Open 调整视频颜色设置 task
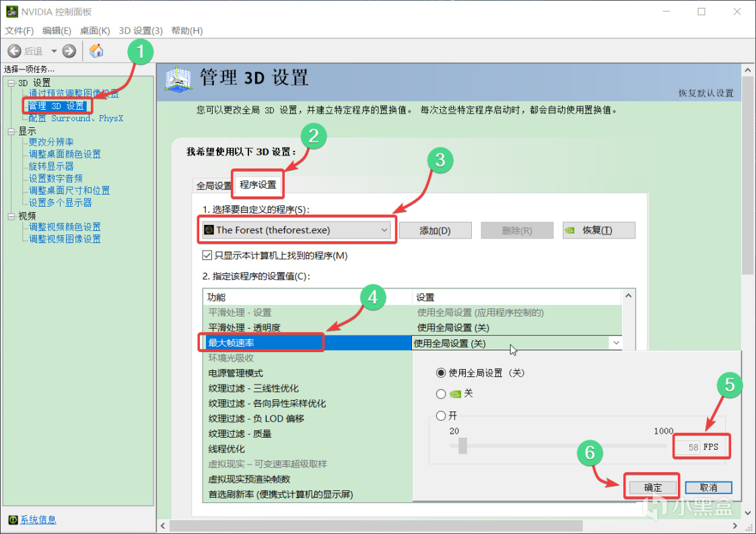This screenshot has height=534, width=756. point(65,227)
